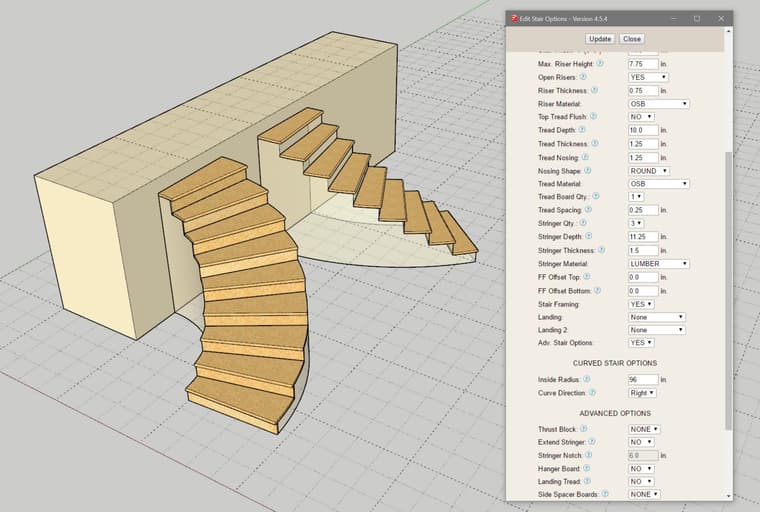This screenshot has height=512, width=760.
Task: Click the scrollbar up arrow
Action: point(728,31)
